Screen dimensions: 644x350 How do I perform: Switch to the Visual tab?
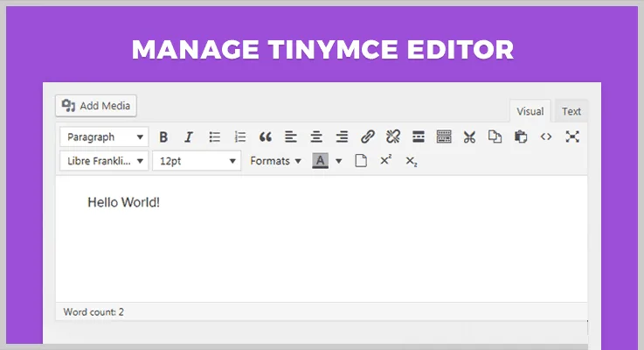click(x=530, y=111)
